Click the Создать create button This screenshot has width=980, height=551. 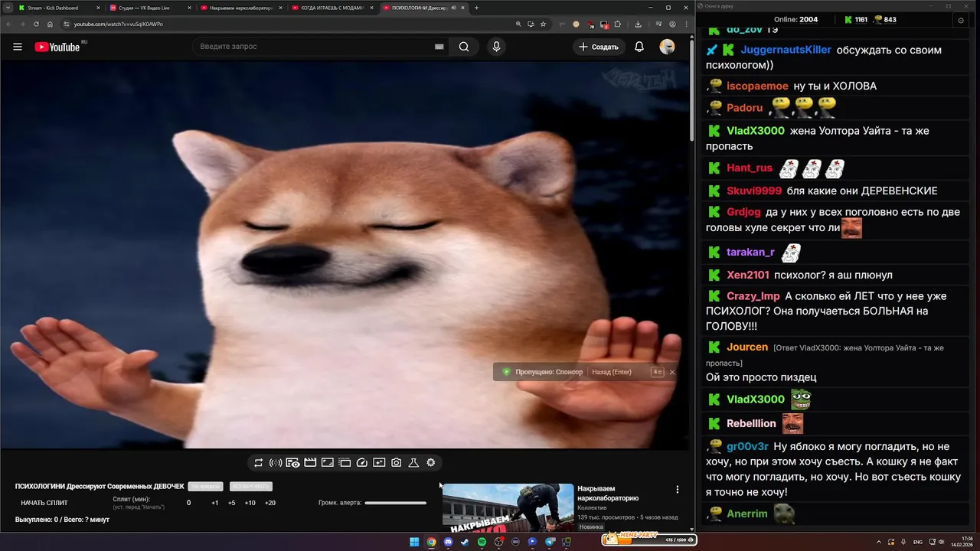pos(599,47)
